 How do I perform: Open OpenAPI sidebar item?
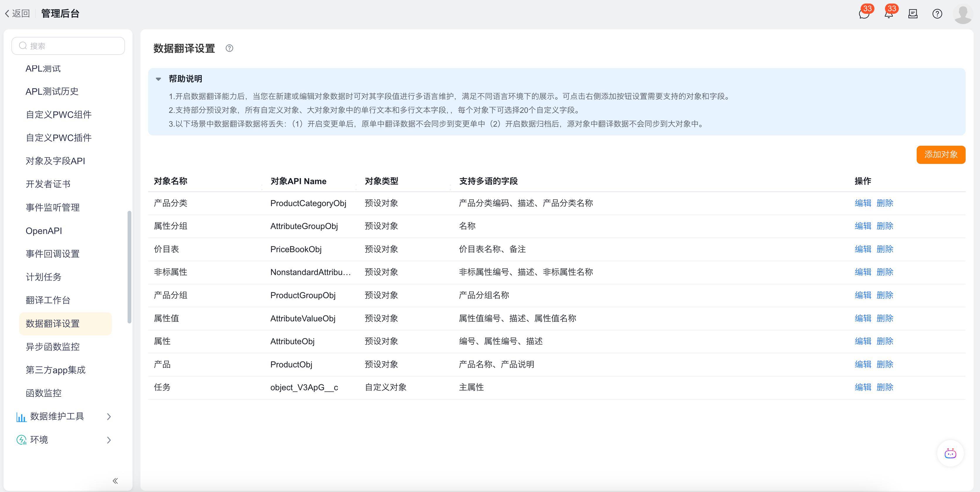(x=44, y=230)
